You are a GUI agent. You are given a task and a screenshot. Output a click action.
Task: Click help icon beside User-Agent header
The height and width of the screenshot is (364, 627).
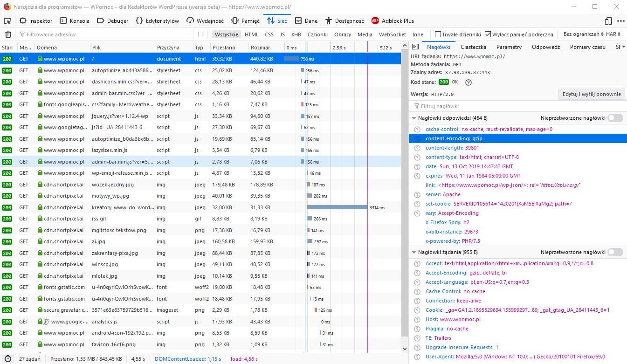coord(417,357)
